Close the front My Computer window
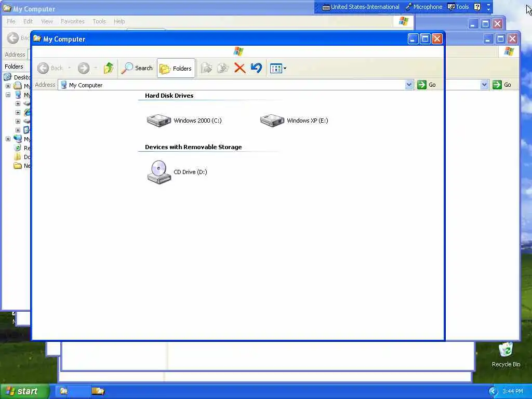 click(437, 39)
